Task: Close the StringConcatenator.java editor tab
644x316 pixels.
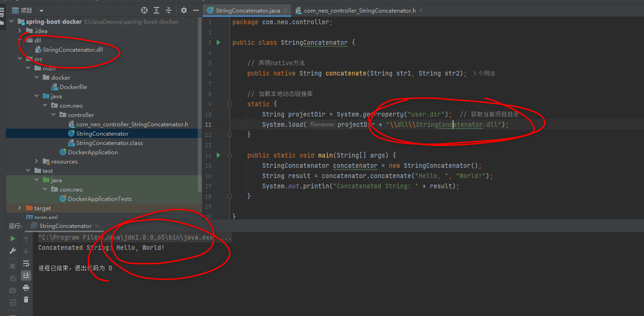Action: pyautogui.click(x=285, y=10)
